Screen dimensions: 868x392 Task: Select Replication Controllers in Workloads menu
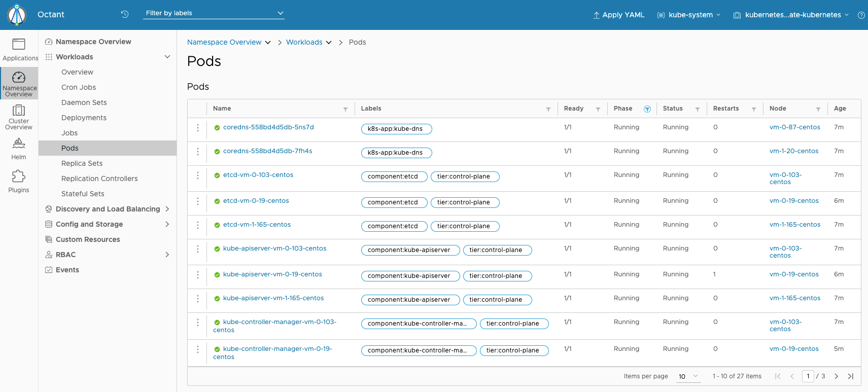(99, 179)
